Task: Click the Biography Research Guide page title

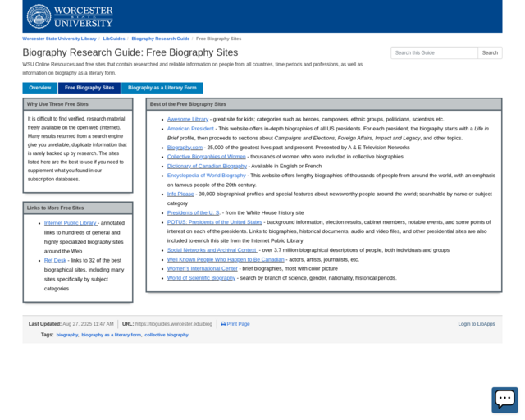Action: [x=130, y=52]
